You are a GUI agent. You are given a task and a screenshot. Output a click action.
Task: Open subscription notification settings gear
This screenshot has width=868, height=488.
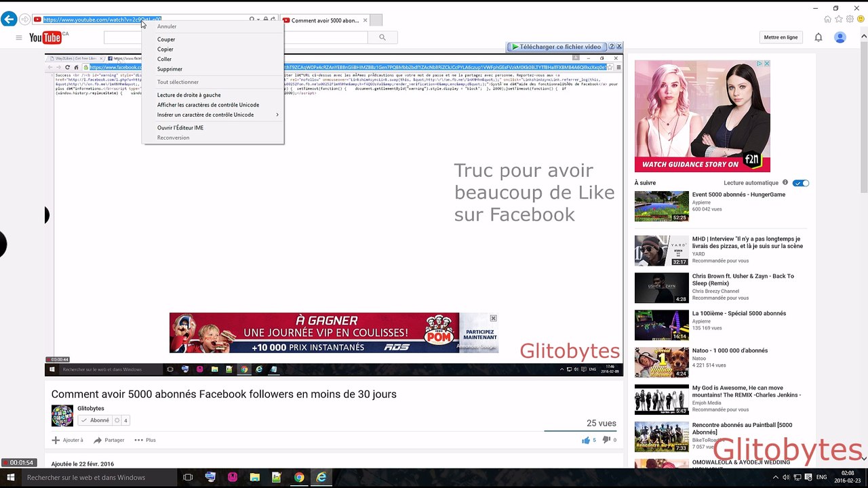coord(117,420)
